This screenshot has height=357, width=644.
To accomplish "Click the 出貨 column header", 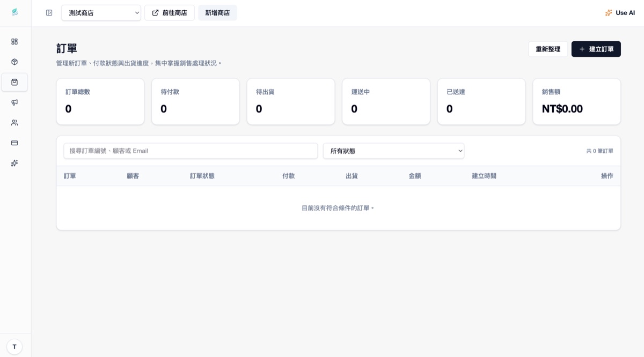I will tap(352, 176).
